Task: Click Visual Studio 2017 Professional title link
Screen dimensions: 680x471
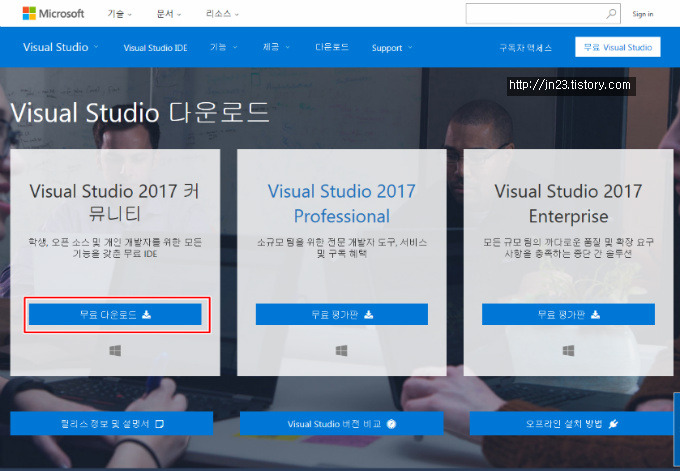Action: coord(342,203)
